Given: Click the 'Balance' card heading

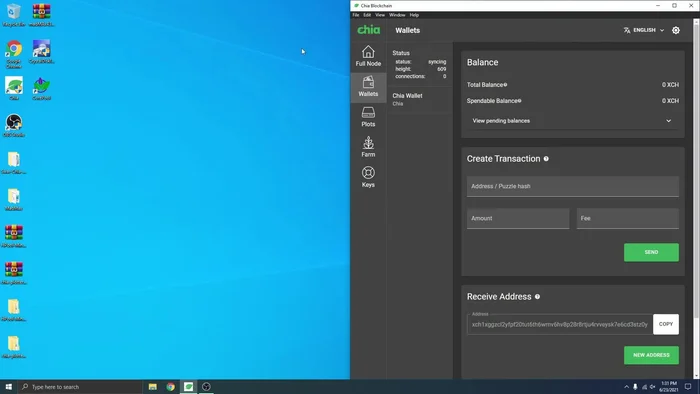Looking at the screenshot, I should pyautogui.click(x=483, y=62).
